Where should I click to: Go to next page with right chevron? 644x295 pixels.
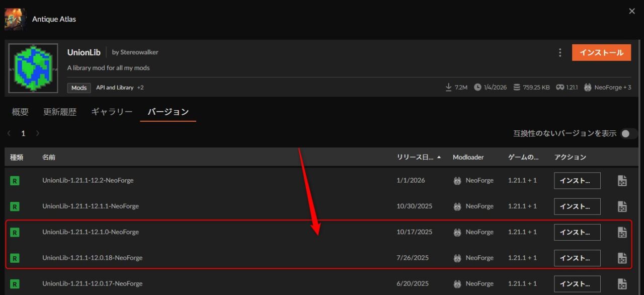coord(38,133)
